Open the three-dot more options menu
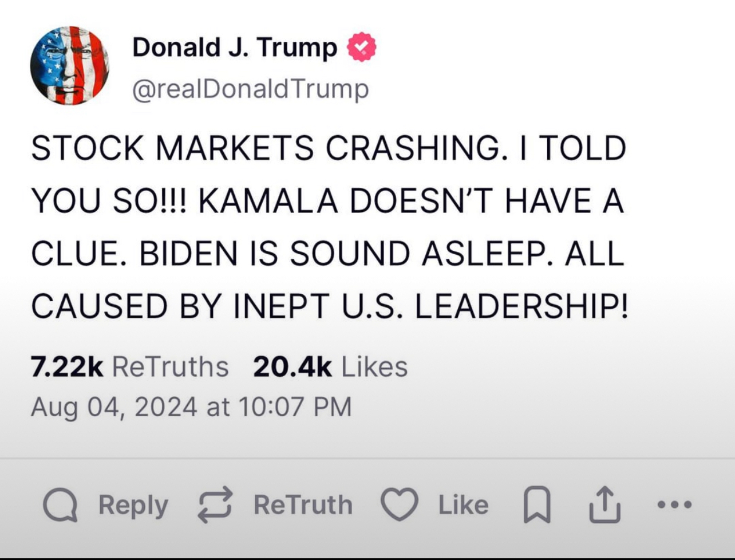Image resolution: width=735 pixels, height=560 pixels. [x=674, y=505]
